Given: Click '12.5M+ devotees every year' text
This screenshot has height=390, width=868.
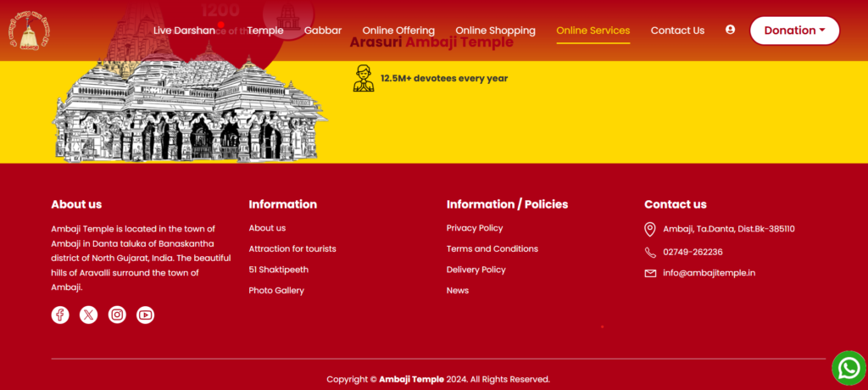Looking at the screenshot, I should click(444, 79).
